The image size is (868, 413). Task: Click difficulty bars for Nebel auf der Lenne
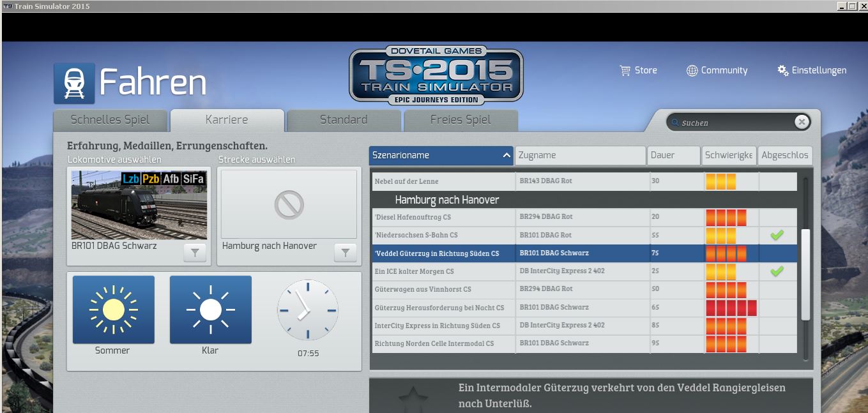click(721, 181)
